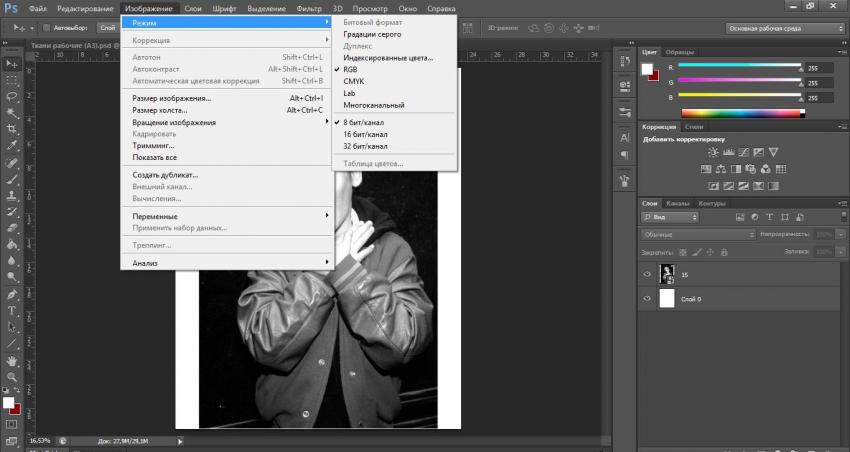Select the Move tool
Image resolution: width=850 pixels, height=452 pixels.
[x=12, y=63]
